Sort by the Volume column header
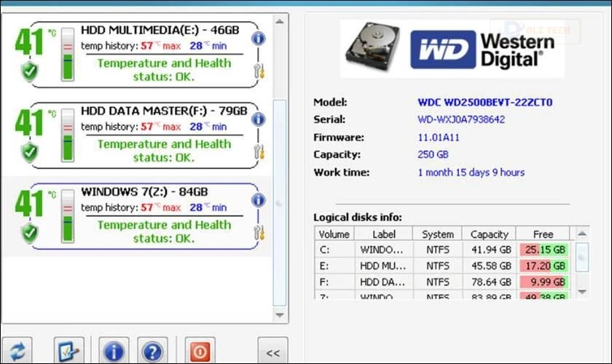This screenshot has height=364, width=612. pos(334,234)
